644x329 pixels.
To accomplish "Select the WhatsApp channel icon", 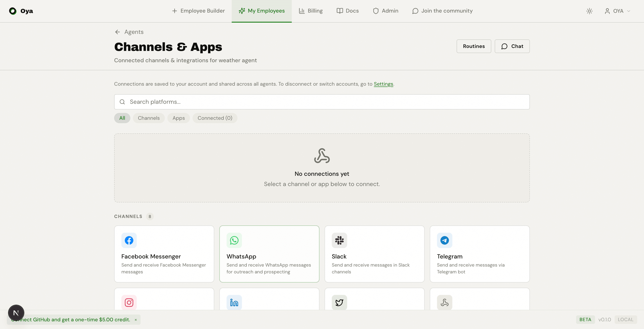I will [234, 240].
